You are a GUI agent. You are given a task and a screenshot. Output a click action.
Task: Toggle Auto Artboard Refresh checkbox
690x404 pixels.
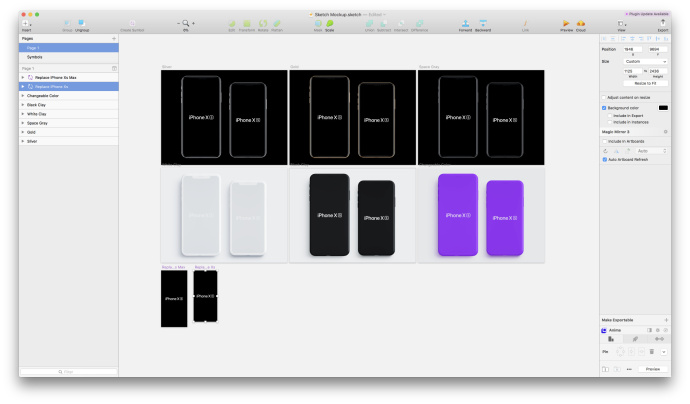(x=604, y=159)
